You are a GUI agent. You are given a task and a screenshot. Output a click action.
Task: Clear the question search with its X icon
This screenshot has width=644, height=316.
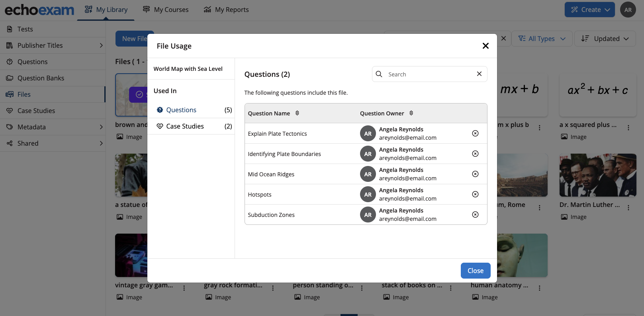(479, 74)
